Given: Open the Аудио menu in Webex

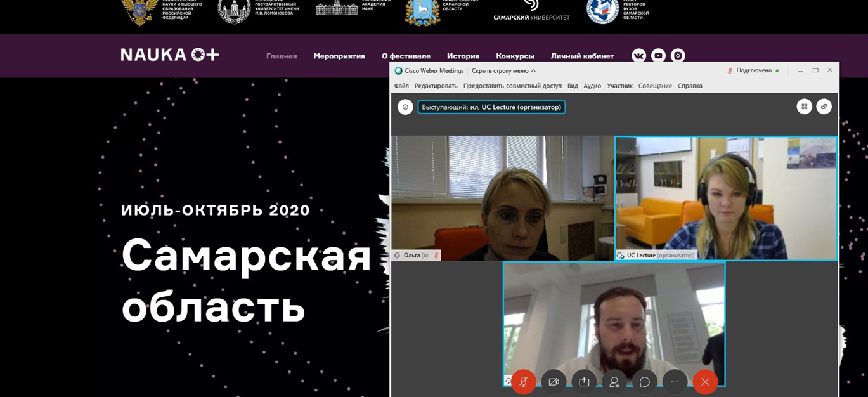Looking at the screenshot, I should [x=592, y=86].
